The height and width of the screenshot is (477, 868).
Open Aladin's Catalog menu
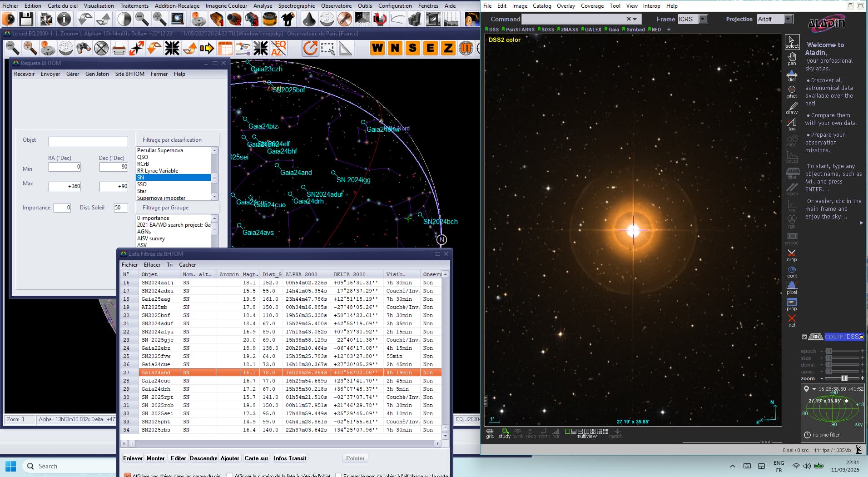coord(541,6)
